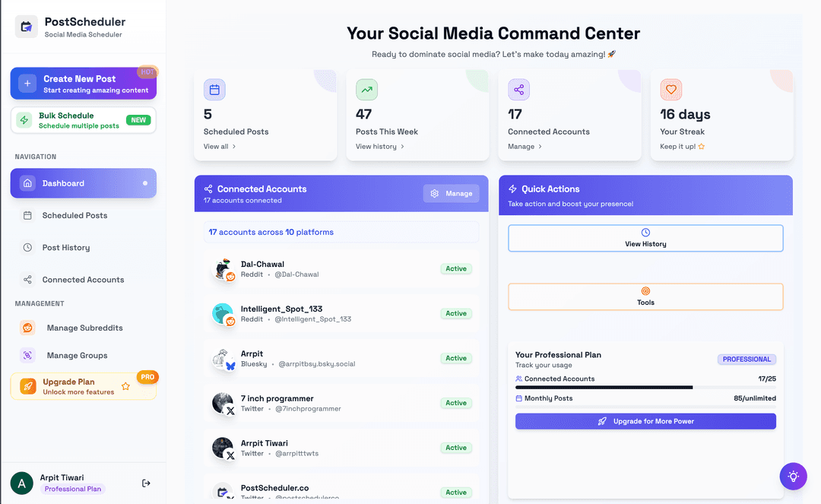The width and height of the screenshot is (821, 504).
Task: Click the Dal-Chawal Reddit avatar
Action: tap(223, 269)
